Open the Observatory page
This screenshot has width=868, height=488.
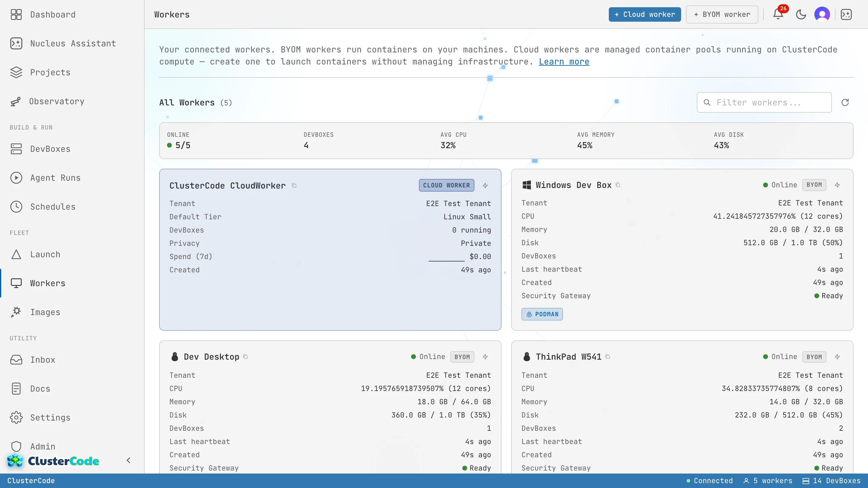[x=72, y=102]
